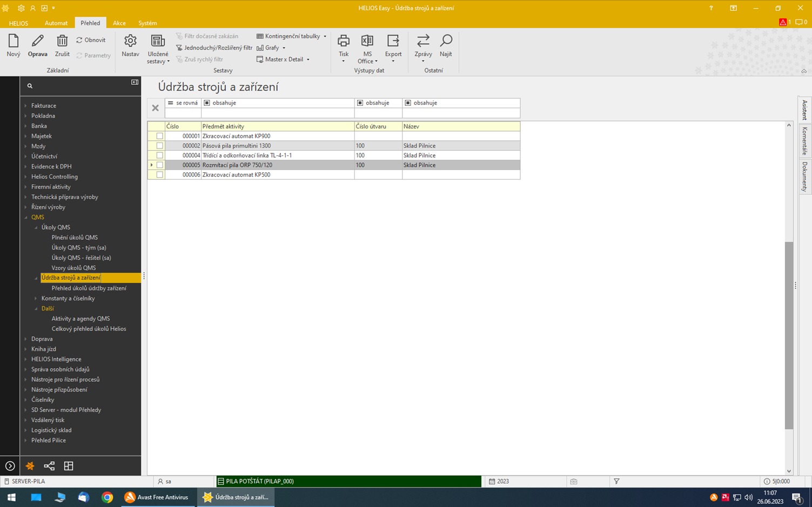The width and height of the screenshot is (812, 507).
Task: Click the vertical scrollbar thumb
Action: 789,335
